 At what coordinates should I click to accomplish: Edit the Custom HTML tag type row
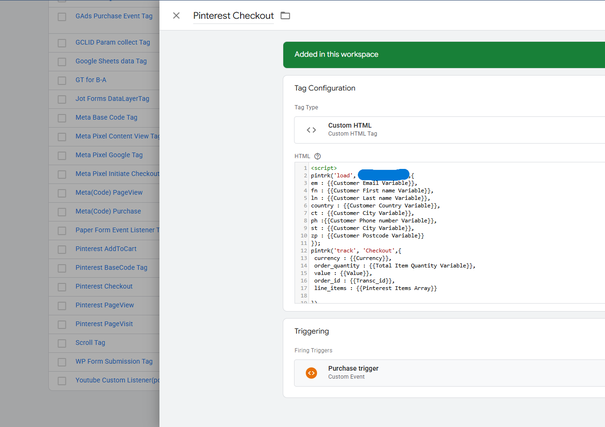point(450,129)
